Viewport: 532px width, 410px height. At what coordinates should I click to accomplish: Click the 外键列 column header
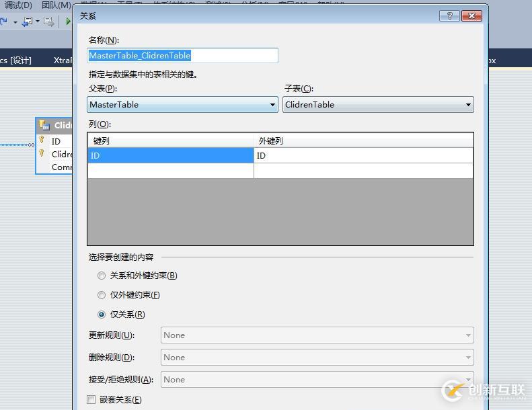click(x=363, y=140)
